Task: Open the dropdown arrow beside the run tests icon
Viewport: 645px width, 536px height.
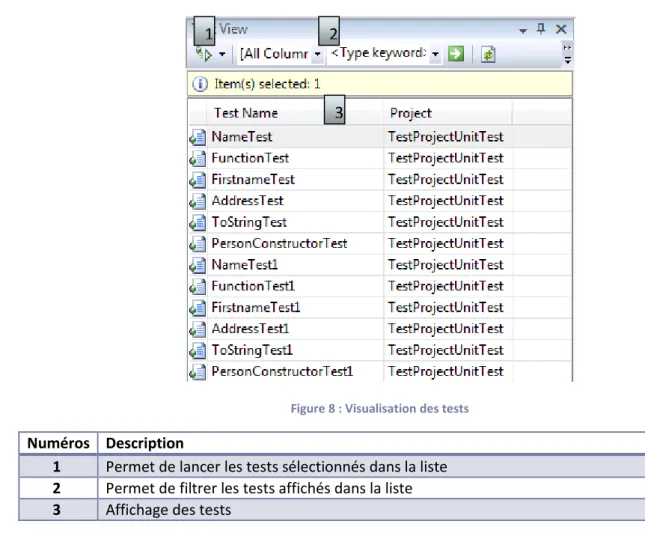Action: 222,54
